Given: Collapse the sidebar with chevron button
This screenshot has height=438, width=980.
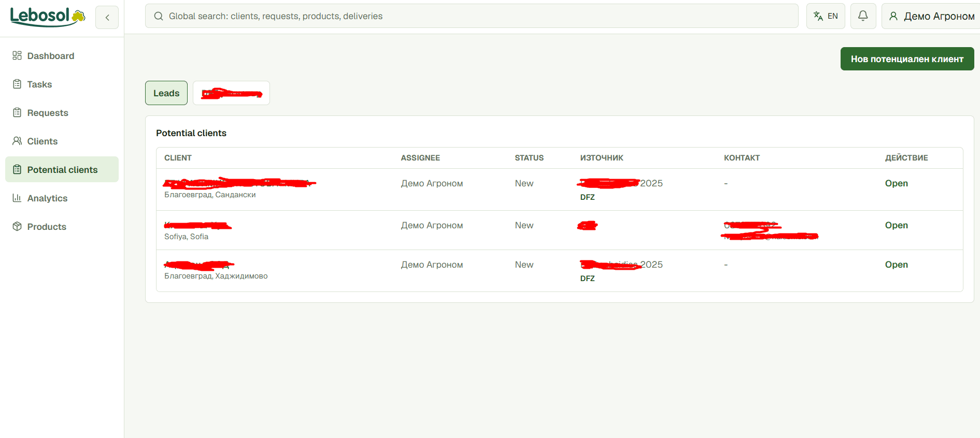Looking at the screenshot, I should pos(107,17).
